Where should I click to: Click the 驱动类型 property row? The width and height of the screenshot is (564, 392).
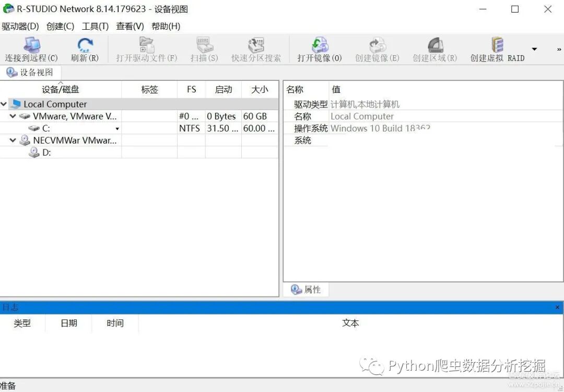click(x=424, y=104)
